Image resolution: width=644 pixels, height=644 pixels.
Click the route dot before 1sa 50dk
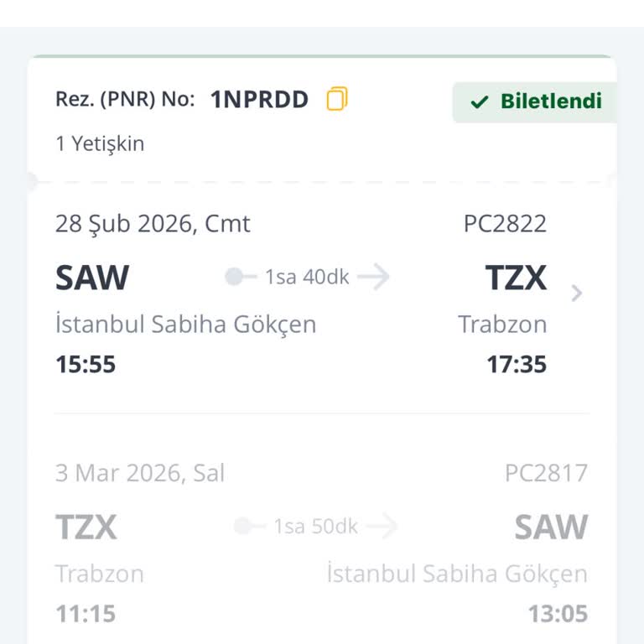244,527
